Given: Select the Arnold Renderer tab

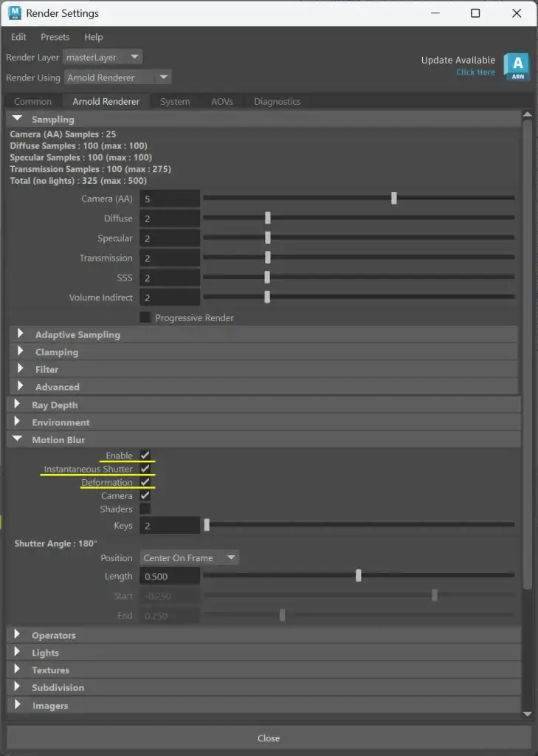Looking at the screenshot, I should (x=106, y=102).
